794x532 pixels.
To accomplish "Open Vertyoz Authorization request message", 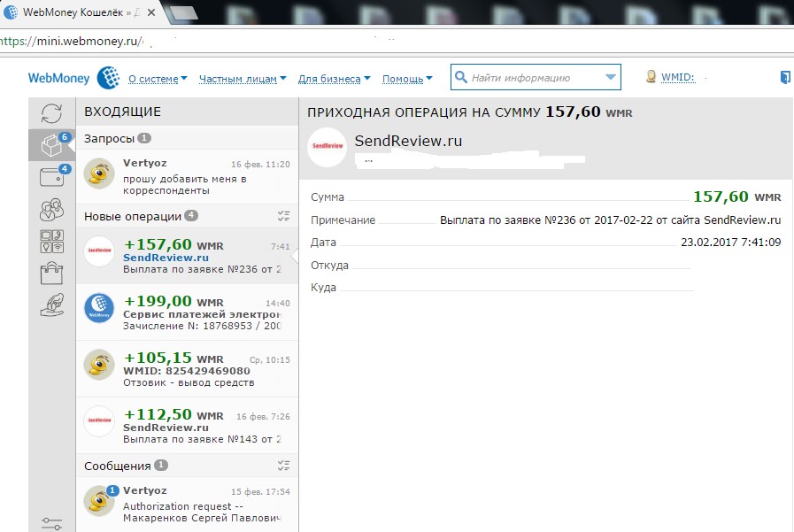I will (187, 505).
